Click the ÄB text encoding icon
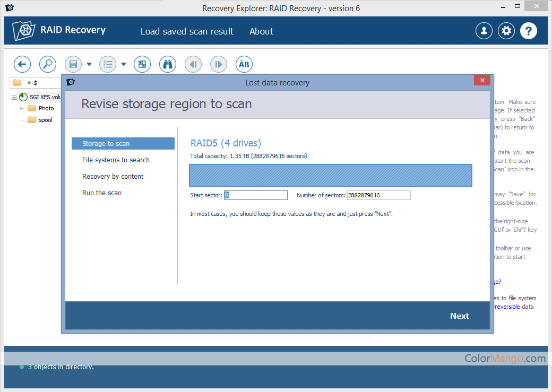The height and width of the screenshot is (392, 552). (x=244, y=64)
